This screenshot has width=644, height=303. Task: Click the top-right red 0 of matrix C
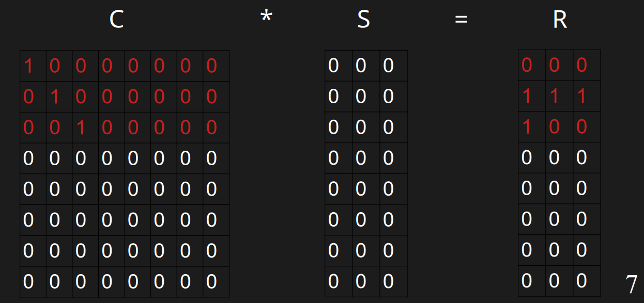pyautogui.click(x=211, y=66)
